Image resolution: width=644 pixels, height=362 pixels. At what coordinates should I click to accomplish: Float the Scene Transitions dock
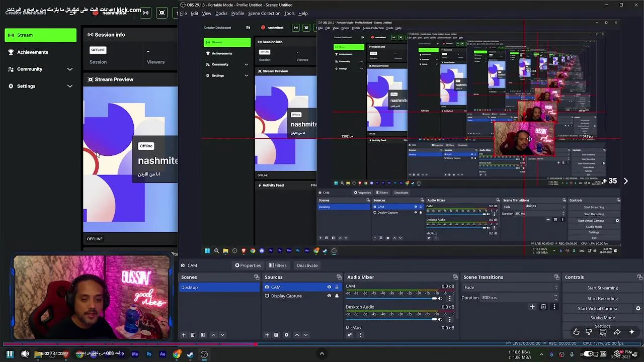(556, 277)
